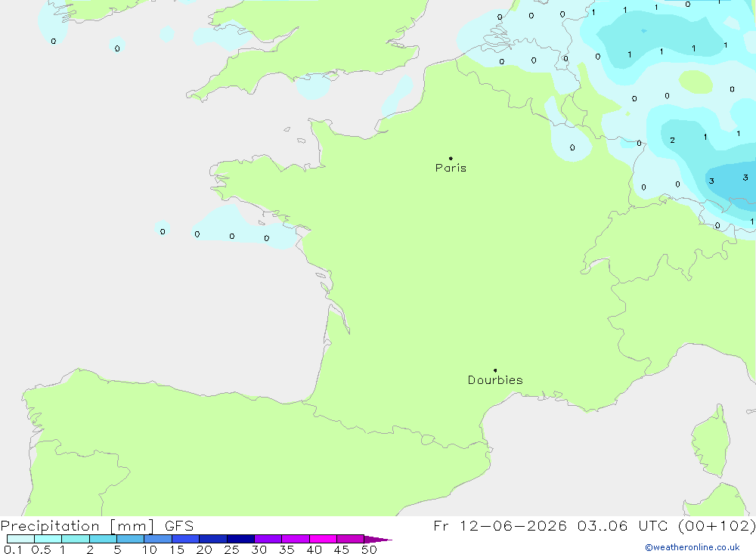756x554 pixels.
Task: Select the 1–2 mm legend color swatch
Action: point(76,539)
